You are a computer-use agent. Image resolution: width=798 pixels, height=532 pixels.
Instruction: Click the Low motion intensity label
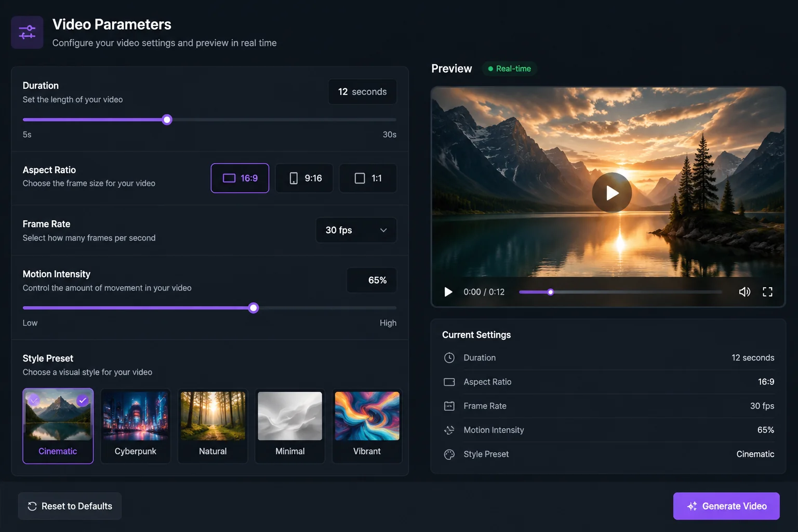click(30, 323)
